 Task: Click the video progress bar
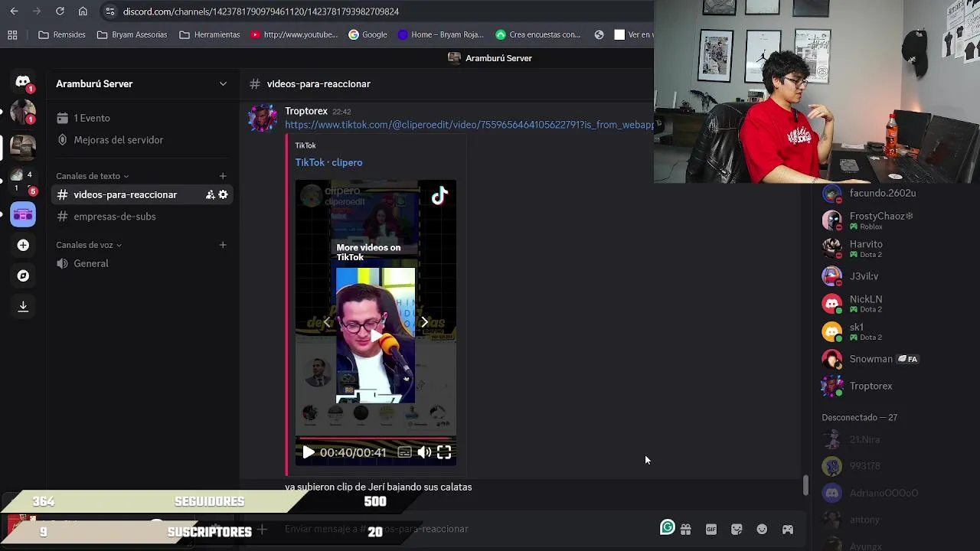pyautogui.click(x=375, y=439)
